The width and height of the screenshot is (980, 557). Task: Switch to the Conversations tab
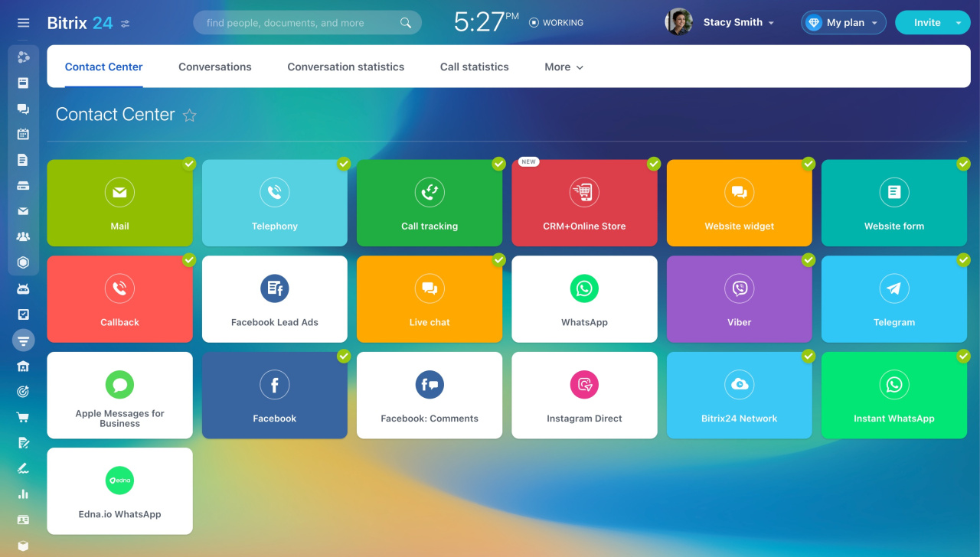point(214,67)
